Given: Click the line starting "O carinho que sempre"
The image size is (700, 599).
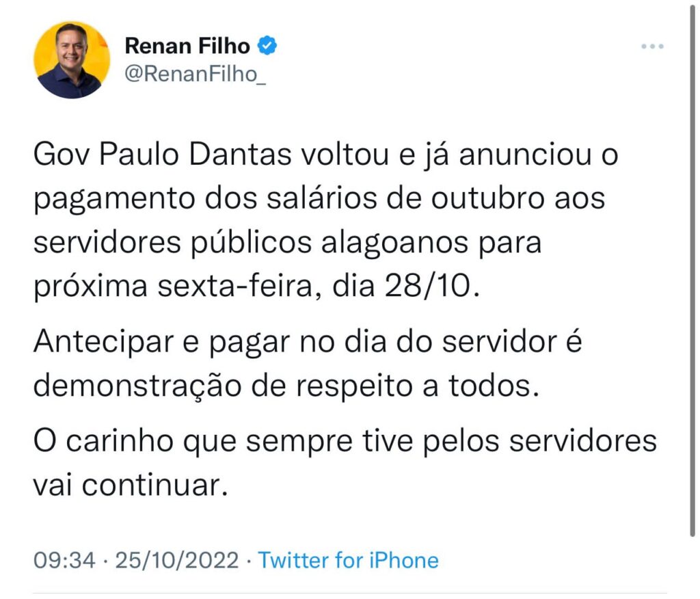Looking at the screenshot, I should (345, 440).
